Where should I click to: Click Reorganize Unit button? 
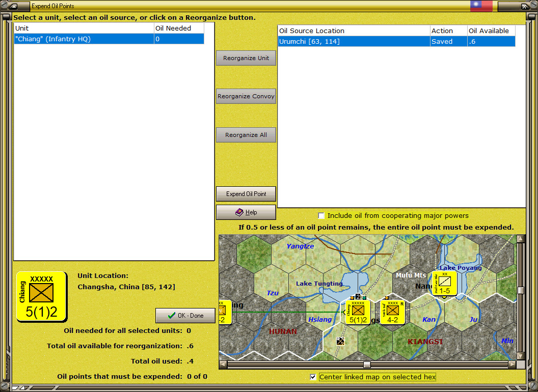[x=246, y=58]
